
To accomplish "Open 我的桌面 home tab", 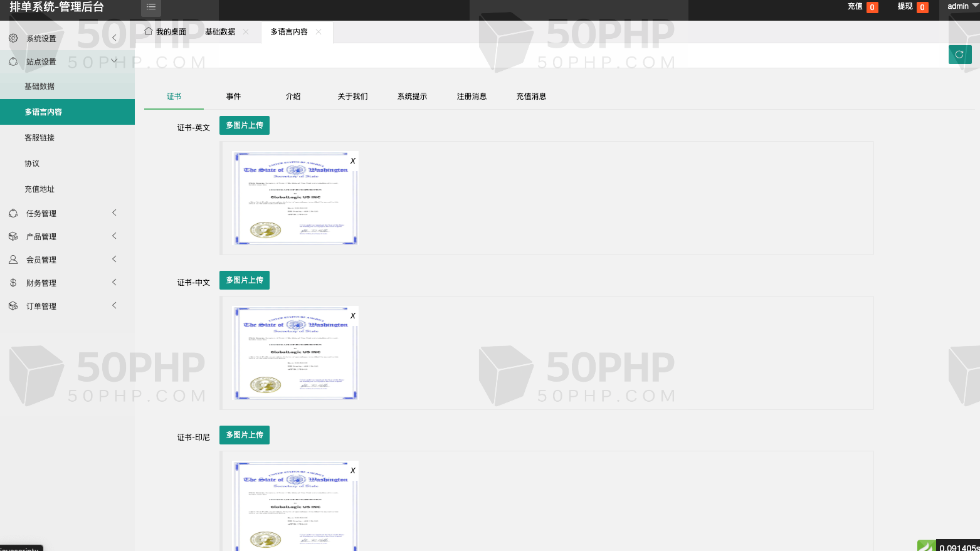I will click(x=166, y=32).
